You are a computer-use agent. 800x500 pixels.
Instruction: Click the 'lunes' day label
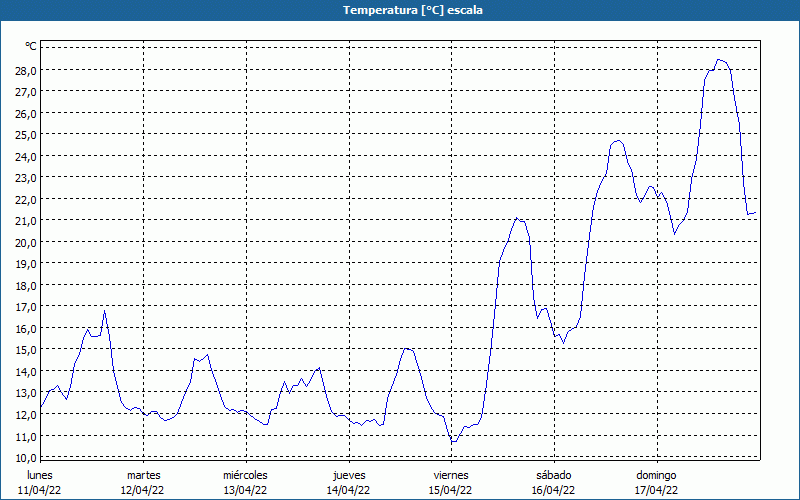[40, 475]
